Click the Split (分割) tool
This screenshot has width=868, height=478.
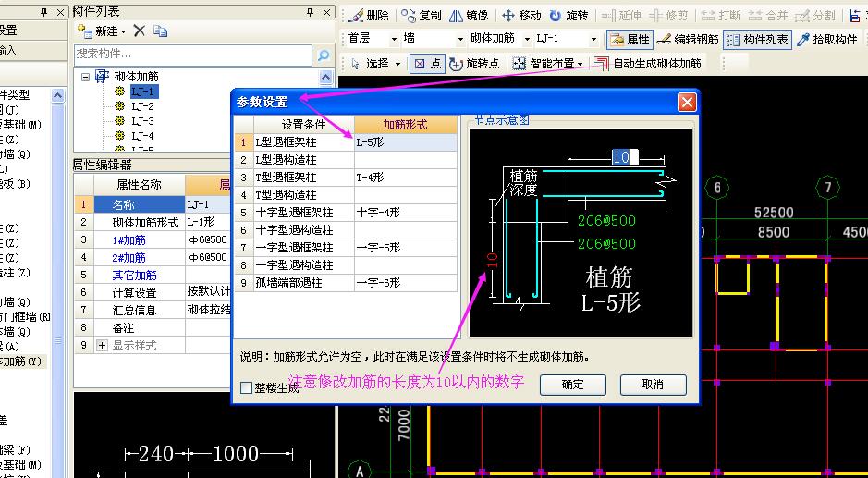coord(816,16)
